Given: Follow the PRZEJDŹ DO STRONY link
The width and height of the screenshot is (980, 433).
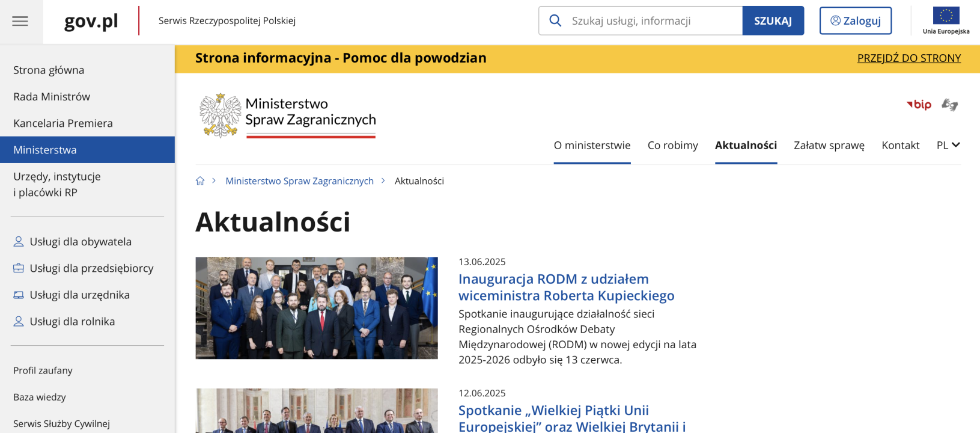Looking at the screenshot, I should tap(908, 58).
